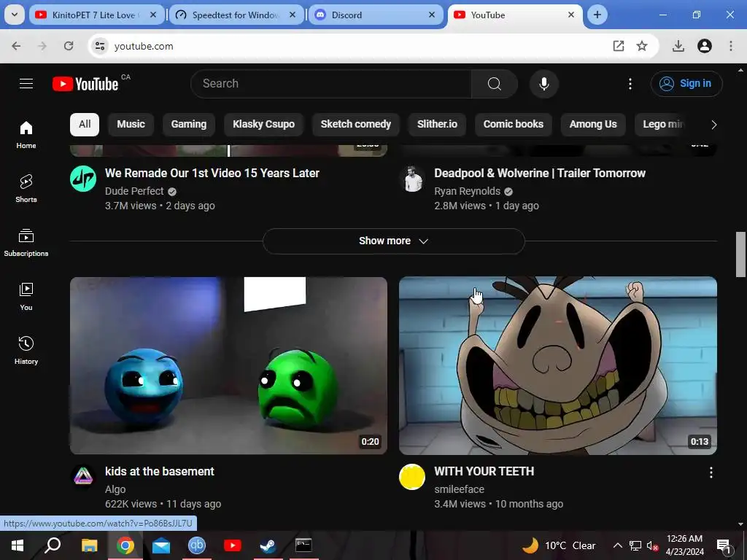Screen dimensions: 747x560
Task: Open the YouTube hamburger guide menu
Action: (26, 84)
